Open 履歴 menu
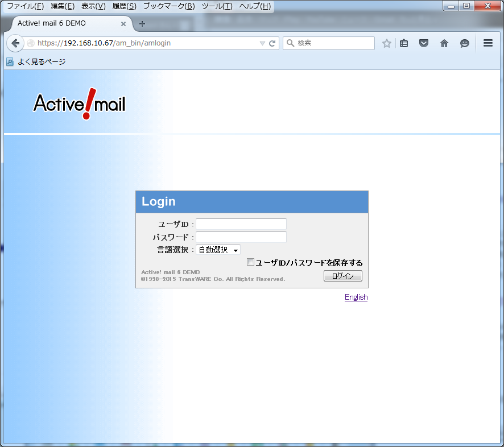Screen dimensions: 504x447 tap(125, 6)
